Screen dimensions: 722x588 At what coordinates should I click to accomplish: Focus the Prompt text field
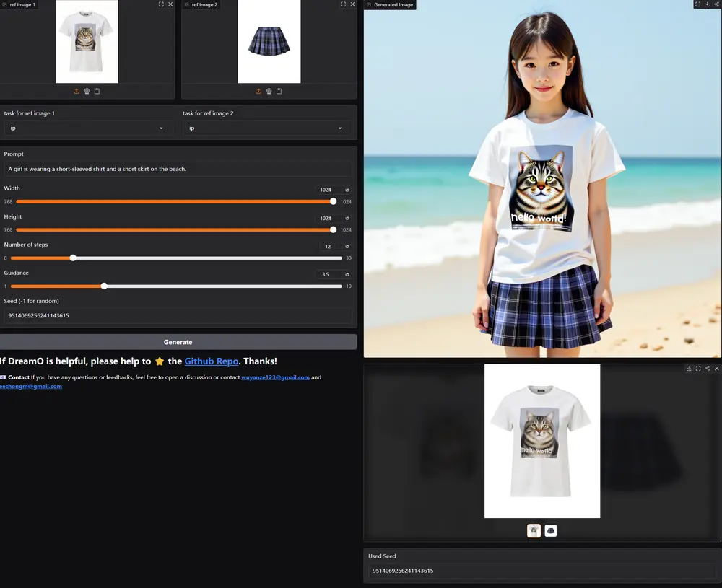pos(178,169)
